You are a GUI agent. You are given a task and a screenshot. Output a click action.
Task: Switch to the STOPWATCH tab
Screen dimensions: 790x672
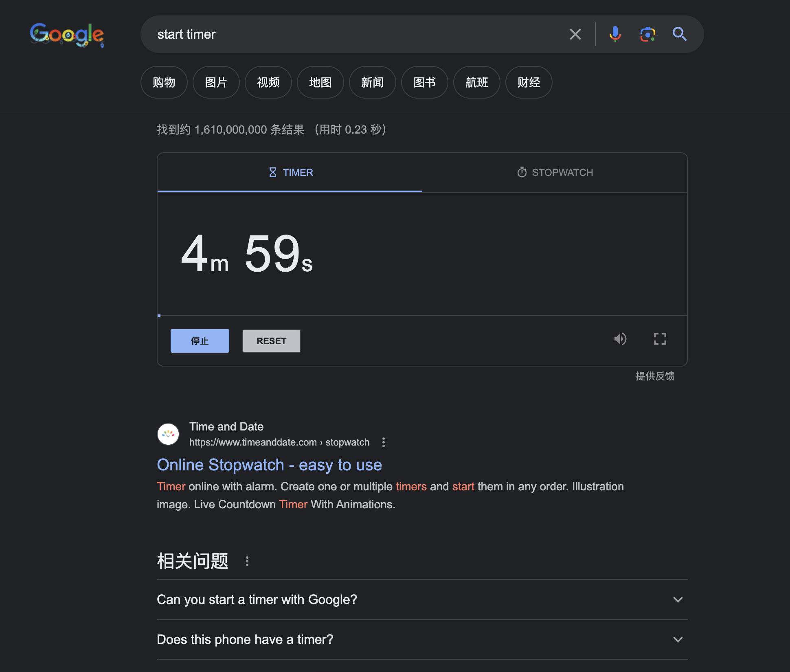pos(555,172)
